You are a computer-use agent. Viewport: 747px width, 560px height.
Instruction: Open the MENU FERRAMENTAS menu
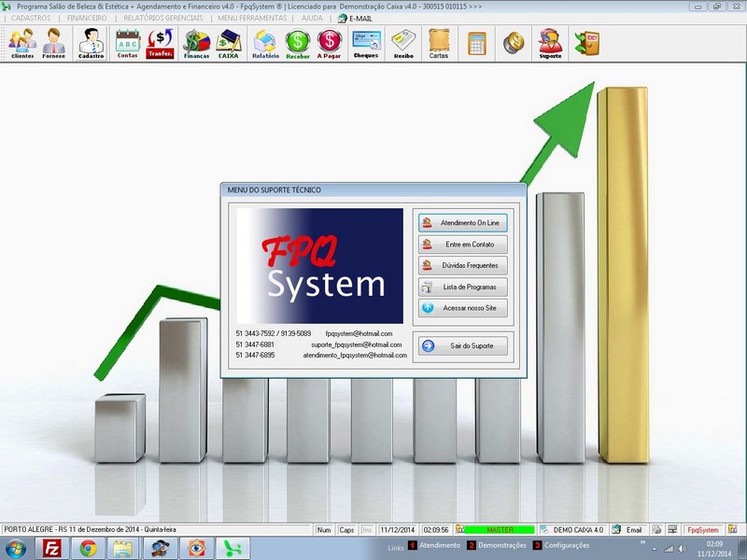(x=250, y=18)
